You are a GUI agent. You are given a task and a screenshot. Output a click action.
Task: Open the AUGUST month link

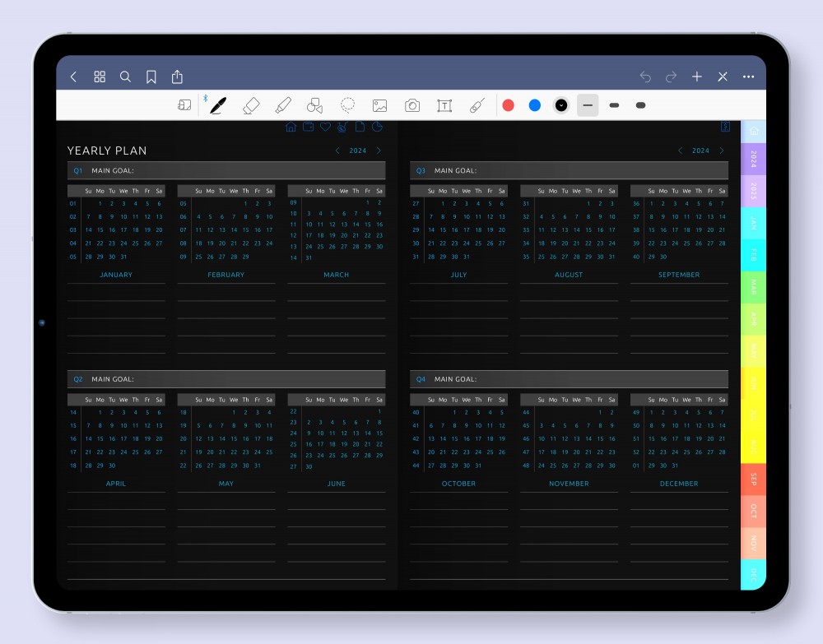coord(569,275)
